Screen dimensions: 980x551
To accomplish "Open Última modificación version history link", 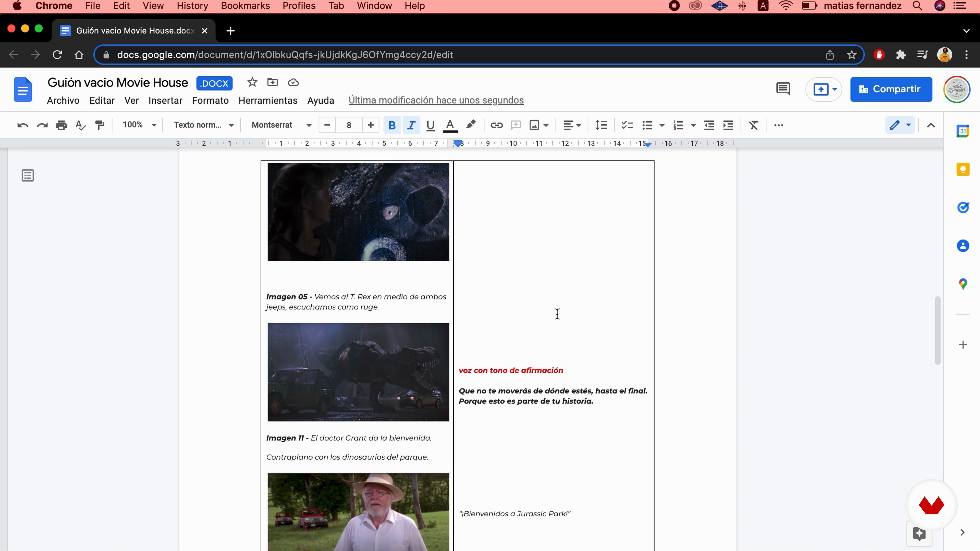I will [x=436, y=100].
